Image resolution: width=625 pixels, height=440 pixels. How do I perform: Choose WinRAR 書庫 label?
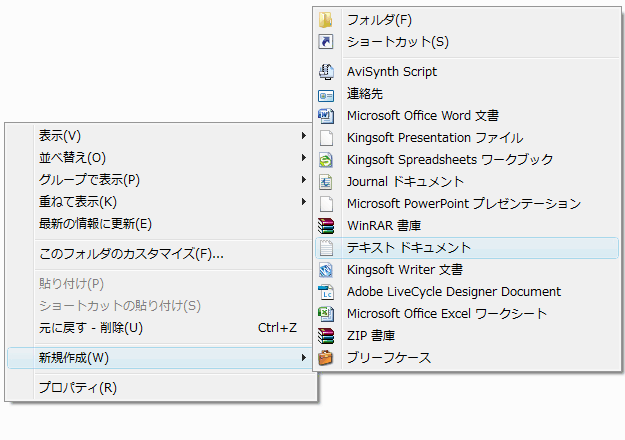click(x=384, y=226)
